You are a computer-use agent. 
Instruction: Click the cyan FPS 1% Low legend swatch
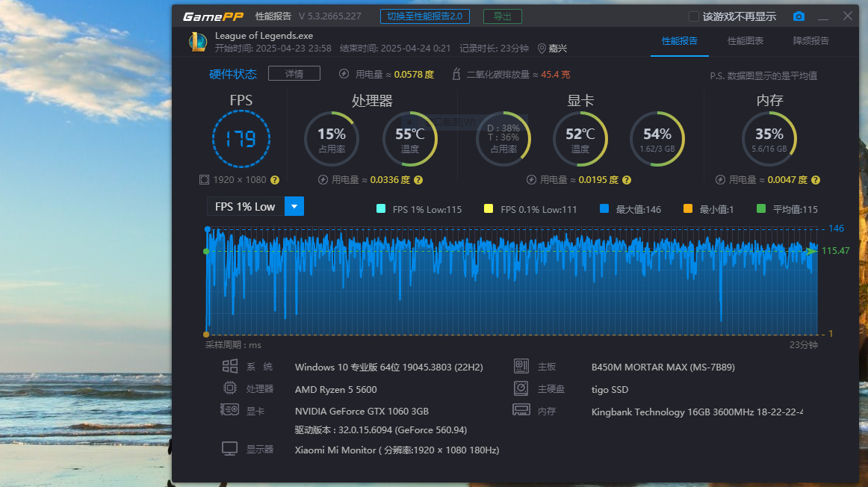pos(381,208)
